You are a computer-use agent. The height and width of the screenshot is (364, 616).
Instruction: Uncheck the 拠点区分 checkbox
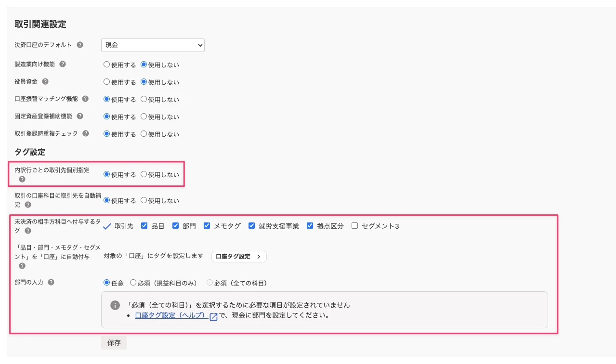[x=310, y=226]
